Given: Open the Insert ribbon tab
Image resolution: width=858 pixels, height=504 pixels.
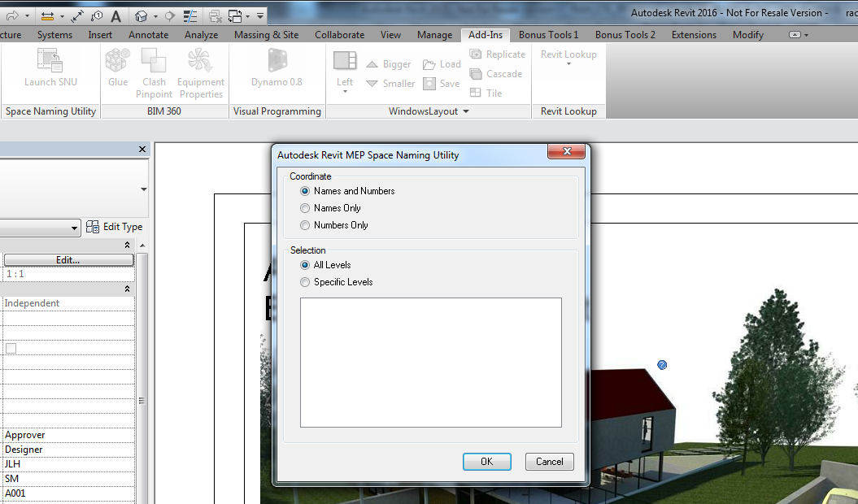Looking at the screenshot, I should click(x=100, y=34).
